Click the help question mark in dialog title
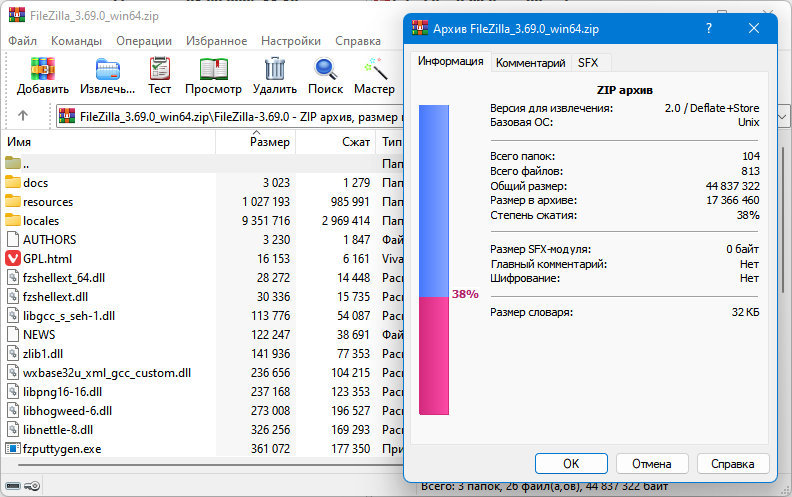The width and height of the screenshot is (792, 497). point(709,28)
